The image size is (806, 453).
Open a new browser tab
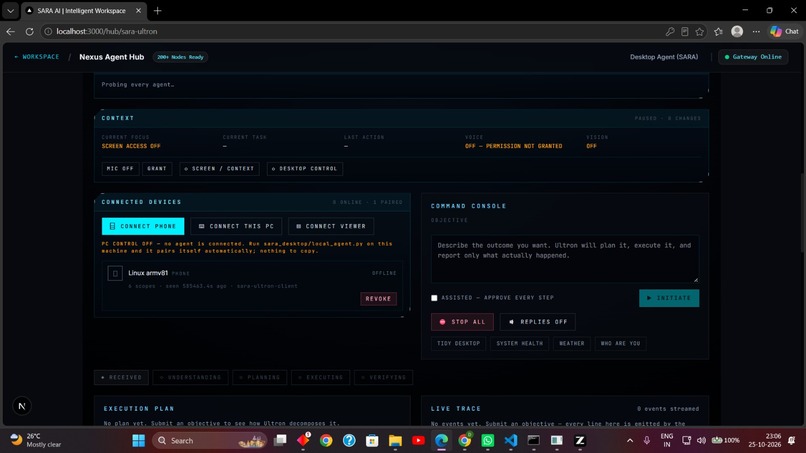pos(157,10)
